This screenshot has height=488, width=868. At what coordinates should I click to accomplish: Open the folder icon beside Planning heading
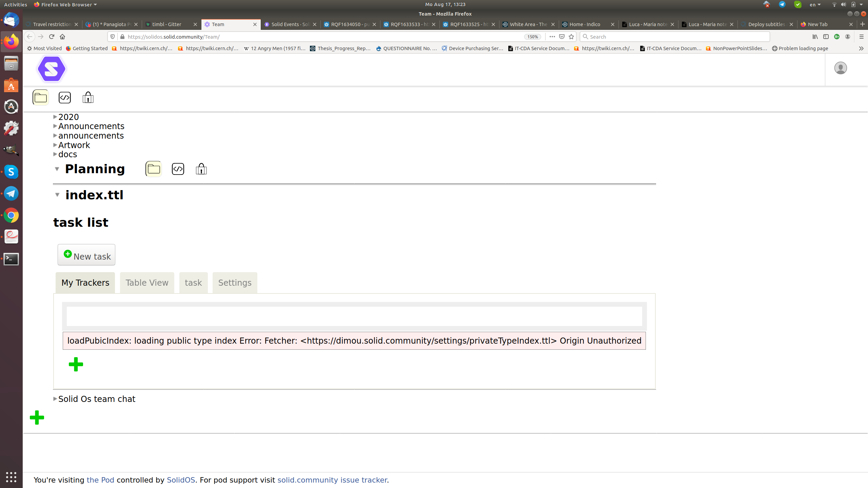pyautogui.click(x=153, y=168)
